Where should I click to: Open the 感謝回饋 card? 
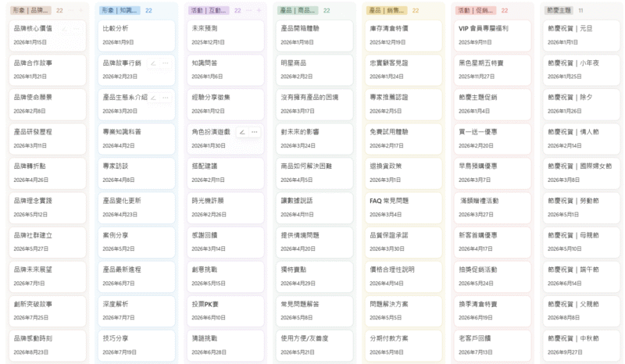(x=225, y=242)
